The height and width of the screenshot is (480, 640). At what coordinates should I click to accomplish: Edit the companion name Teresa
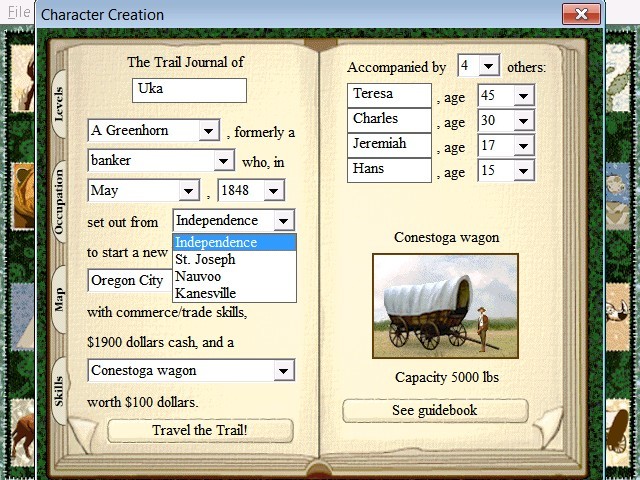pos(389,95)
